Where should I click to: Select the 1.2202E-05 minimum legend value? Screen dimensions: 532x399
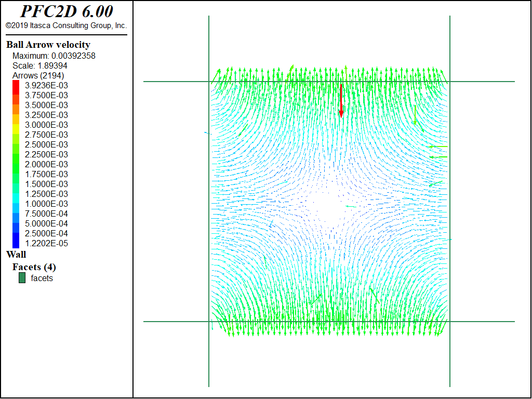click(46, 243)
